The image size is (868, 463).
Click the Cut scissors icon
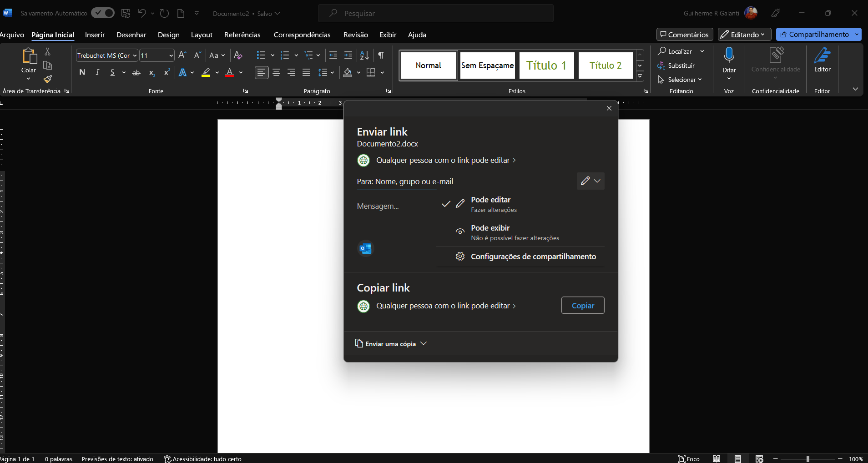point(48,51)
